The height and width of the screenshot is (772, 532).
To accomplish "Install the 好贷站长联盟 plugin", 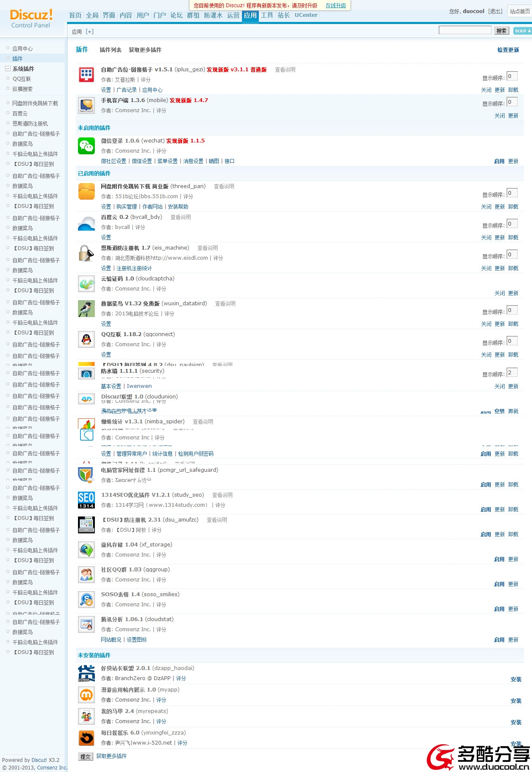I will (516, 679).
